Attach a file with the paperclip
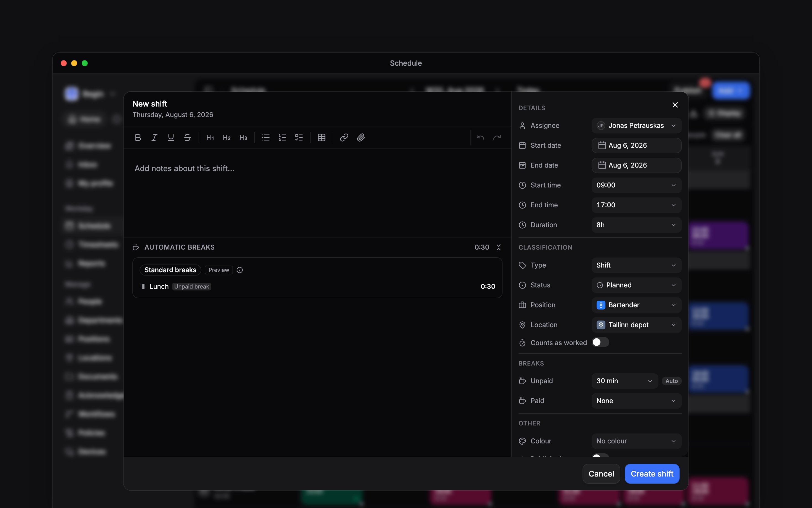 tap(361, 137)
